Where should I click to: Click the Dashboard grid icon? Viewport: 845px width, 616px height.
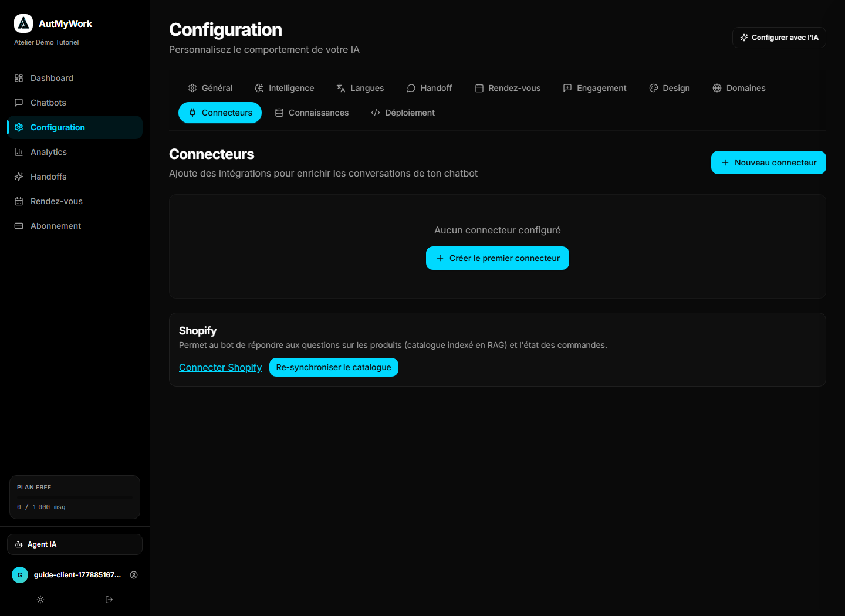point(19,78)
